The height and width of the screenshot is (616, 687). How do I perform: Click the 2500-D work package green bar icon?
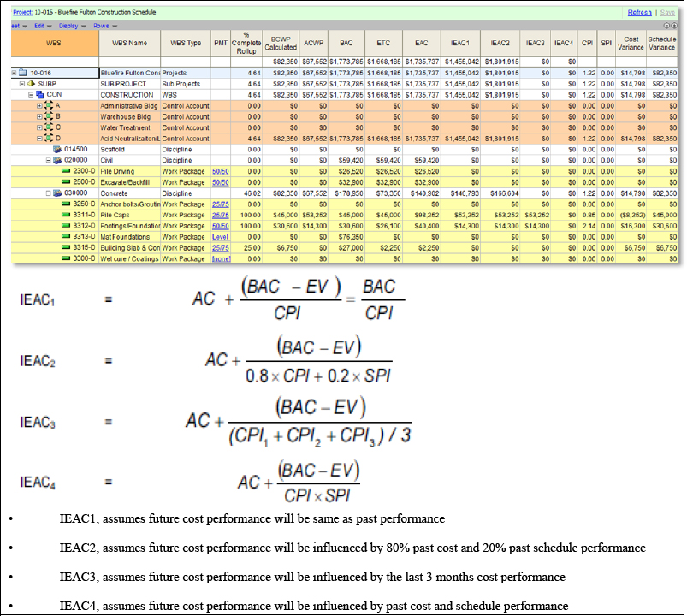66,182
